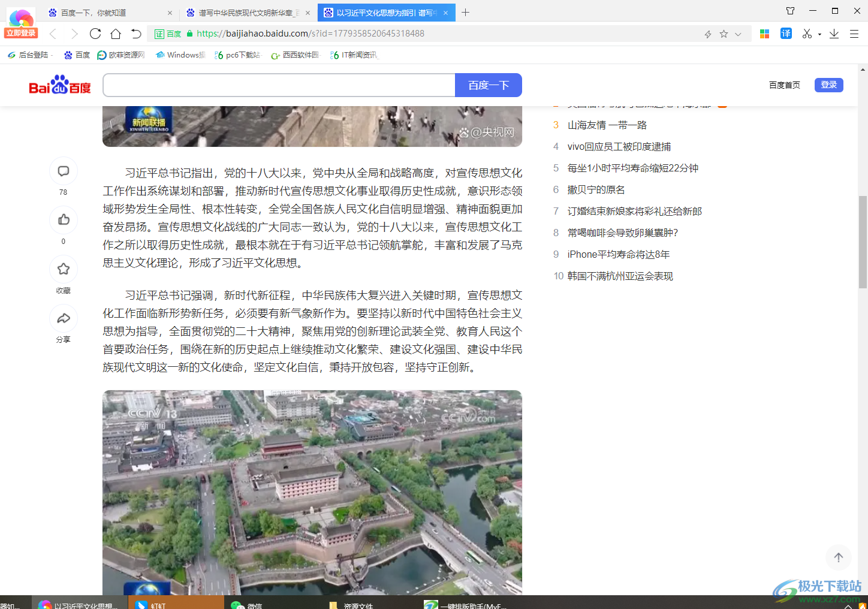Open the skin shirt icon in title bar
The width and height of the screenshot is (868, 609).
tap(790, 11)
